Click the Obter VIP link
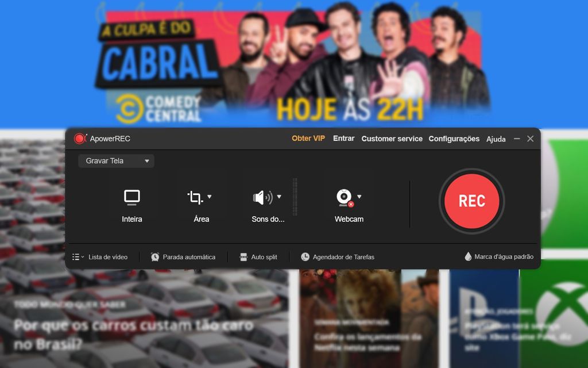 (308, 139)
